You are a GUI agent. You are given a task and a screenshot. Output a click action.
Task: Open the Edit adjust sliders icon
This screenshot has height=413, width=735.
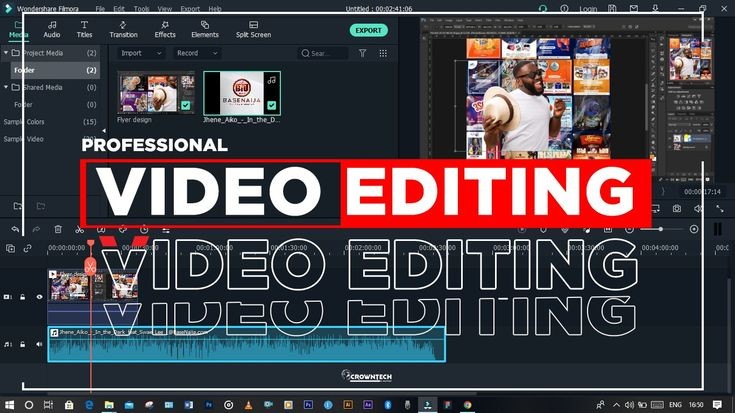click(166, 230)
